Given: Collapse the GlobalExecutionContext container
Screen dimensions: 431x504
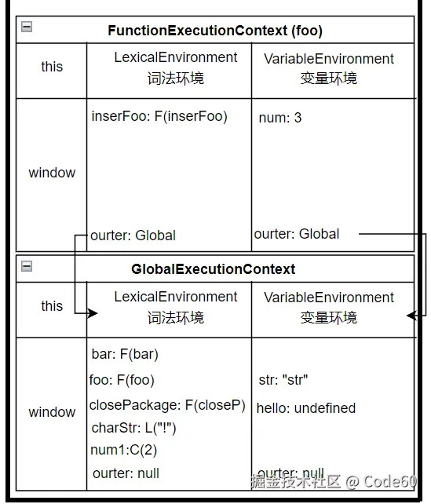Looking at the screenshot, I should click(x=27, y=266).
